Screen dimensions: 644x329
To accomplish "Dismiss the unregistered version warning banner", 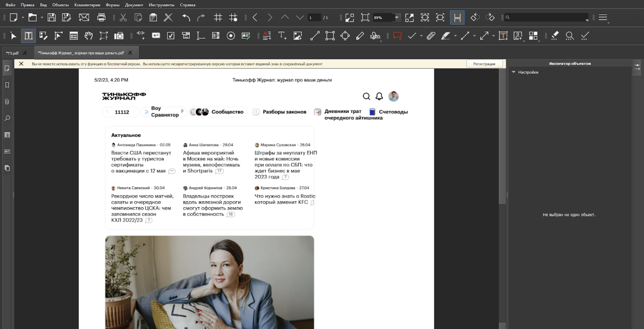I will point(21,64).
